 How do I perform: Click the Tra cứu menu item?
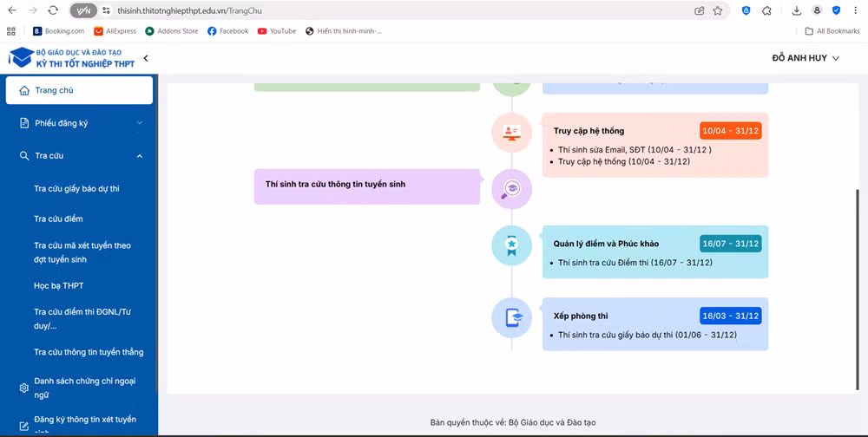[x=79, y=156]
